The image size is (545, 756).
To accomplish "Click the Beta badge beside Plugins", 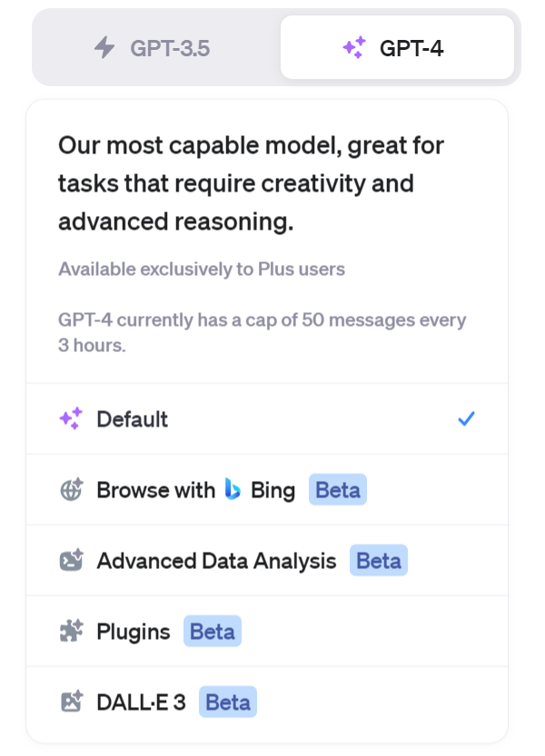I will coord(213,631).
